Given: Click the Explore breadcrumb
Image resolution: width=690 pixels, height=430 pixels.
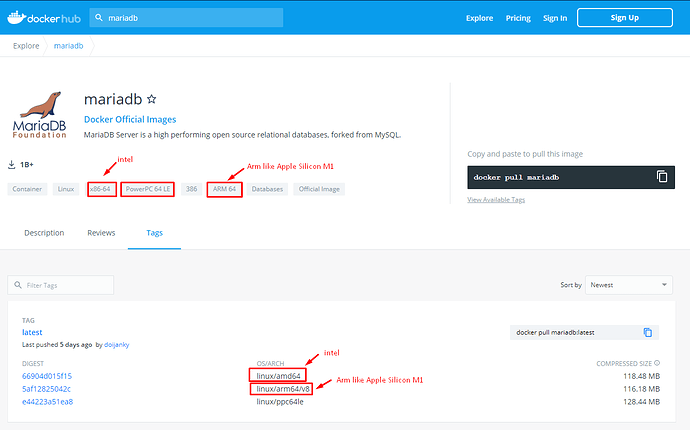Looking at the screenshot, I should tap(26, 46).
